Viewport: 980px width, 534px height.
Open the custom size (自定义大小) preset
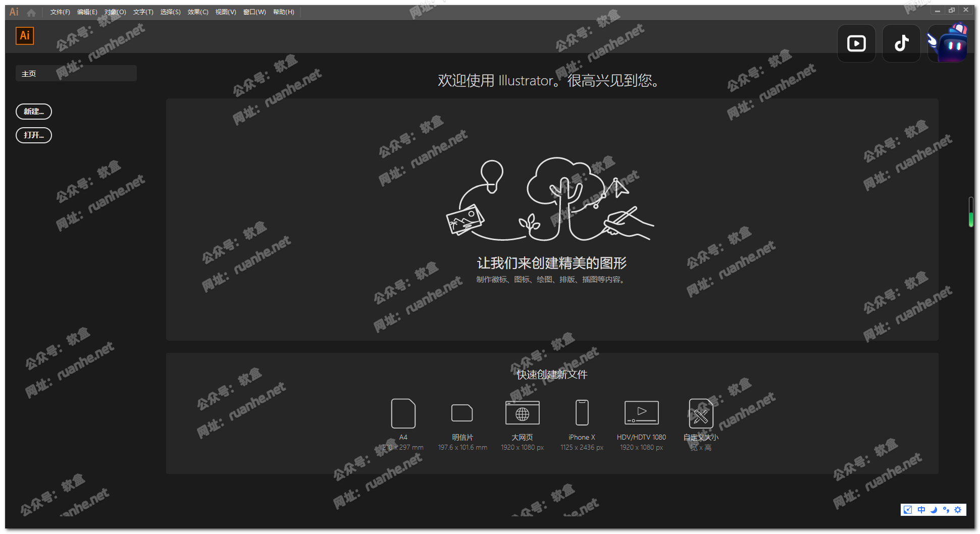(701, 413)
